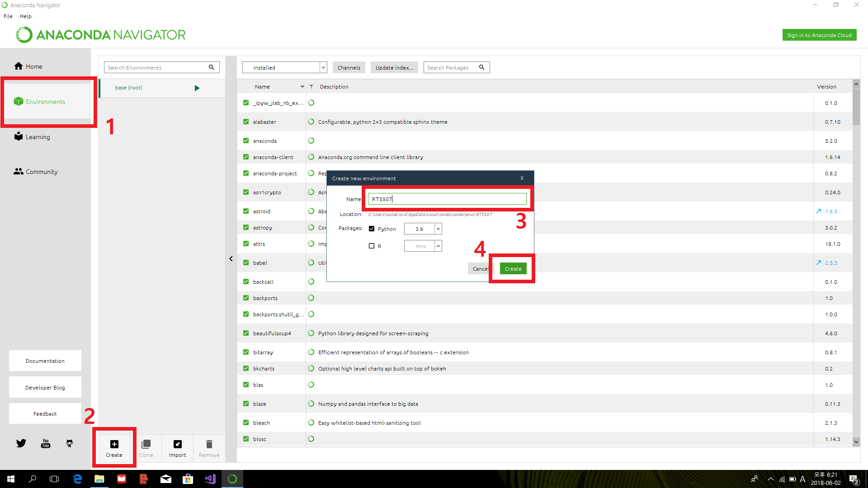Screen dimensions: 868x488
Task: Click the environment Name input field
Action: 447,199
